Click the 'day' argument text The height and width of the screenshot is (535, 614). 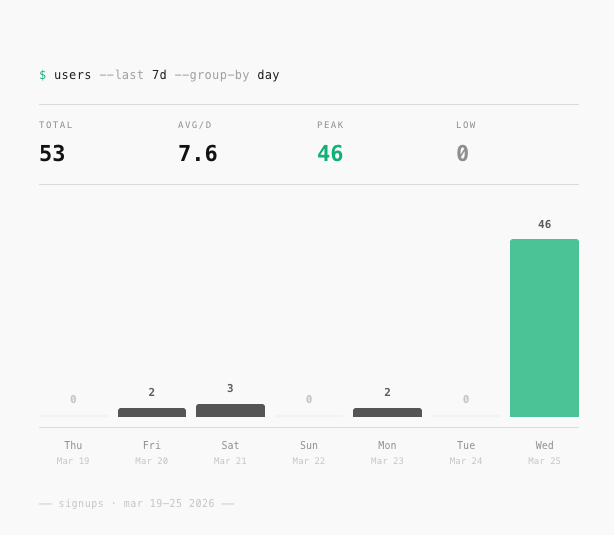coord(268,75)
